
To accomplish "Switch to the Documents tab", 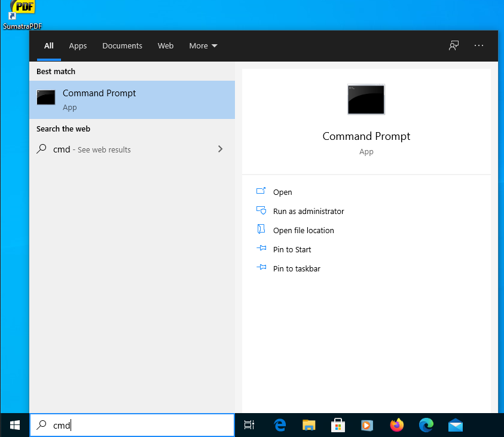I will (x=122, y=45).
